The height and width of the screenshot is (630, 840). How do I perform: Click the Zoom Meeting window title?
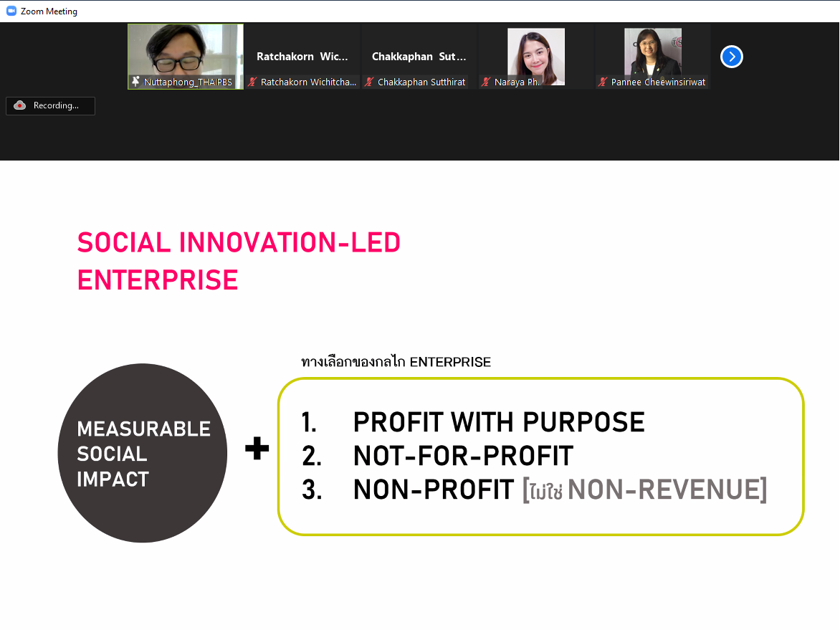49,11
